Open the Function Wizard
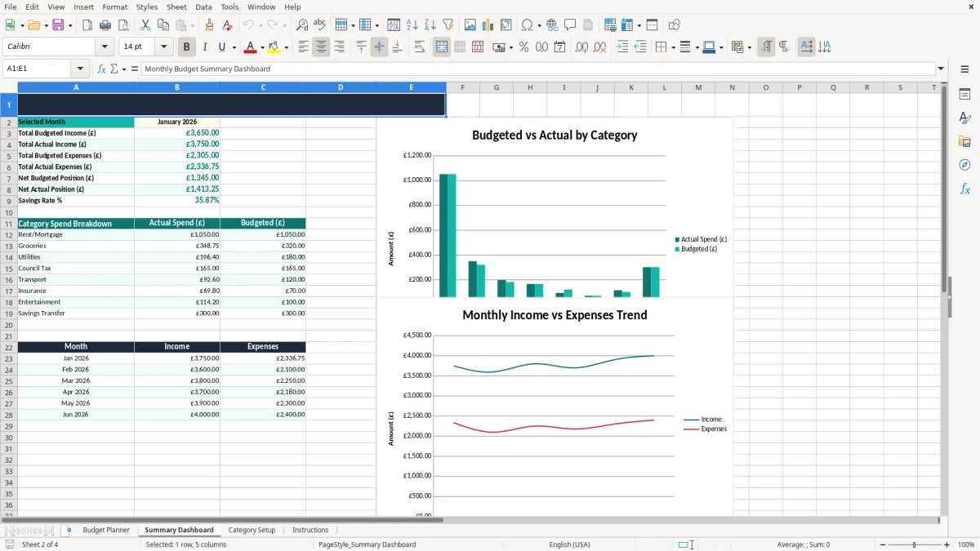This screenshot has height=551, width=980. click(x=102, y=69)
